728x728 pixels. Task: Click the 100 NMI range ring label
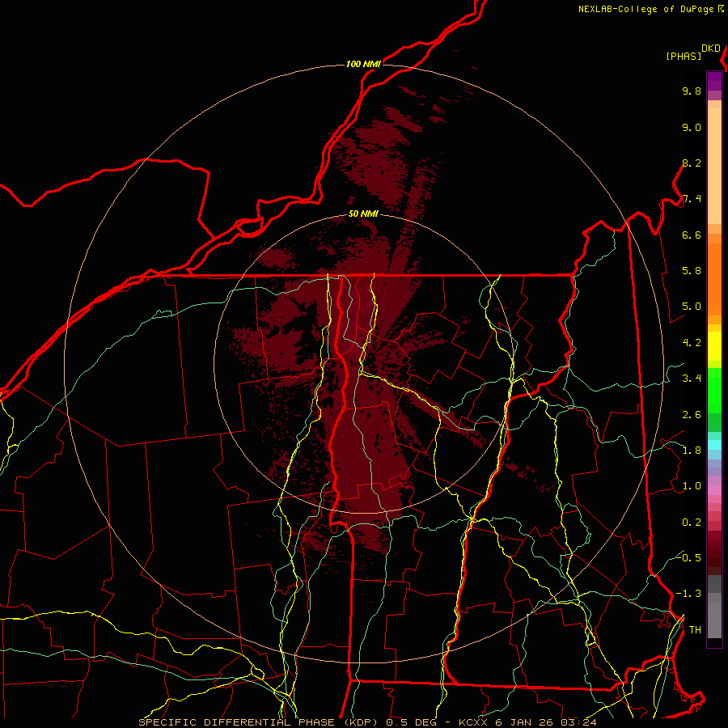pyautogui.click(x=363, y=64)
